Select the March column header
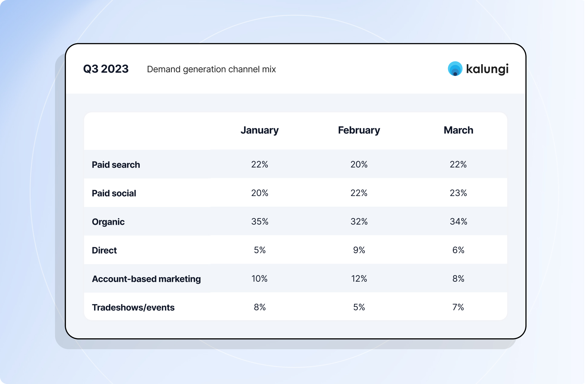 [x=458, y=130]
